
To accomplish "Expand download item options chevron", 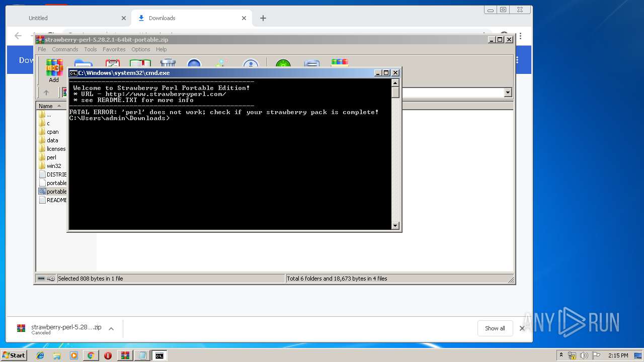I will pyautogui.click(x=111, y=329).
